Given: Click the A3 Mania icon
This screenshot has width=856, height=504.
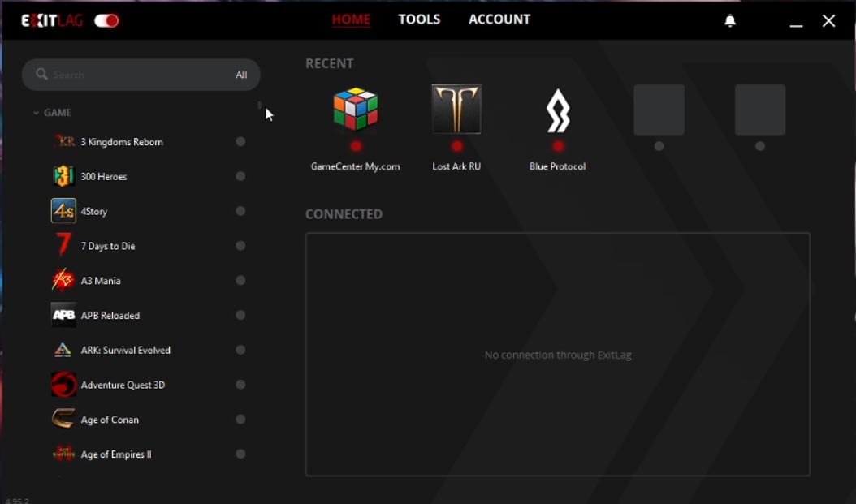Looking at the screenshot, I should [64, 280].
